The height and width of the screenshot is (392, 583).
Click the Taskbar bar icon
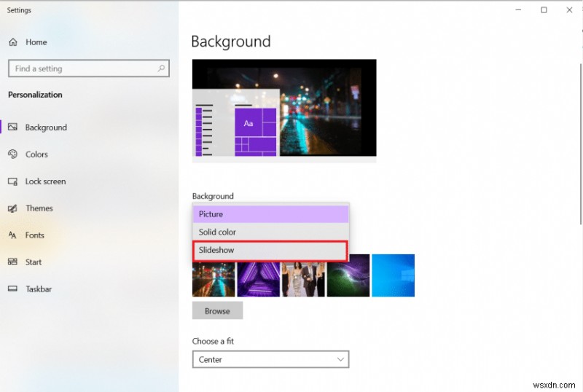pos(12,289)
